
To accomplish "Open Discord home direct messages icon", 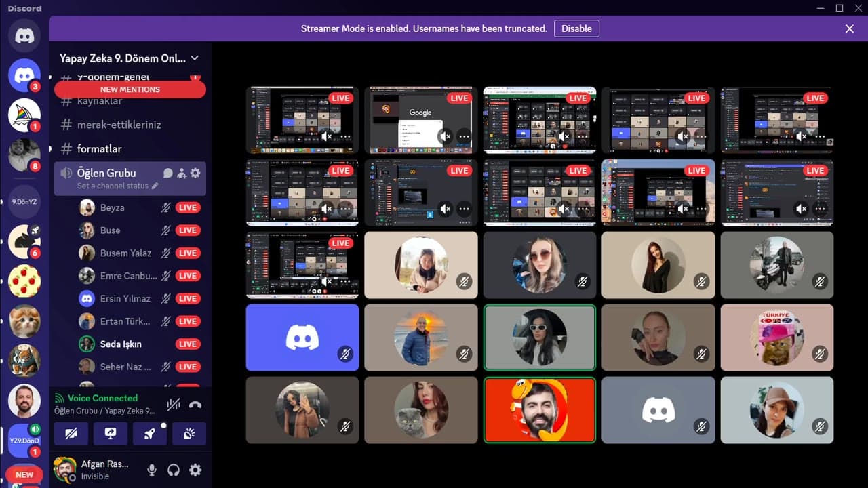I will [x=24, y=35].
